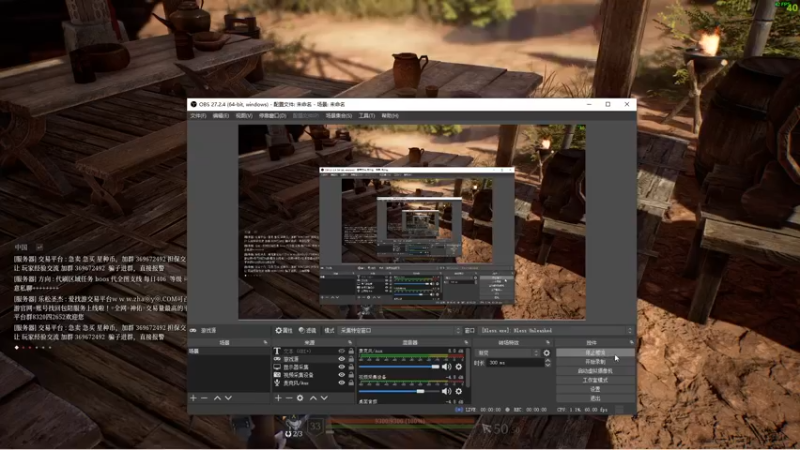The height and width of the screenshot is (450, 800).
Task: Hide the 麦克风/Aux source with its eye icon
Action: (341, 383)
